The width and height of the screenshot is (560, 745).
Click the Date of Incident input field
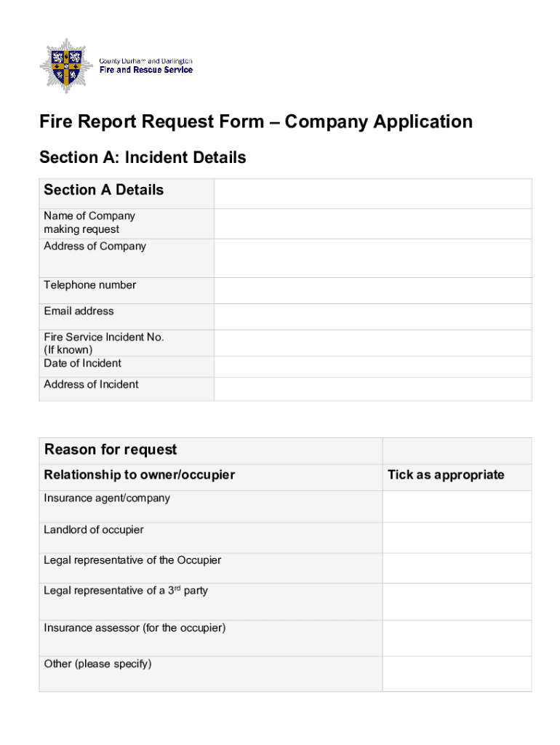click(x=372, y=366)
